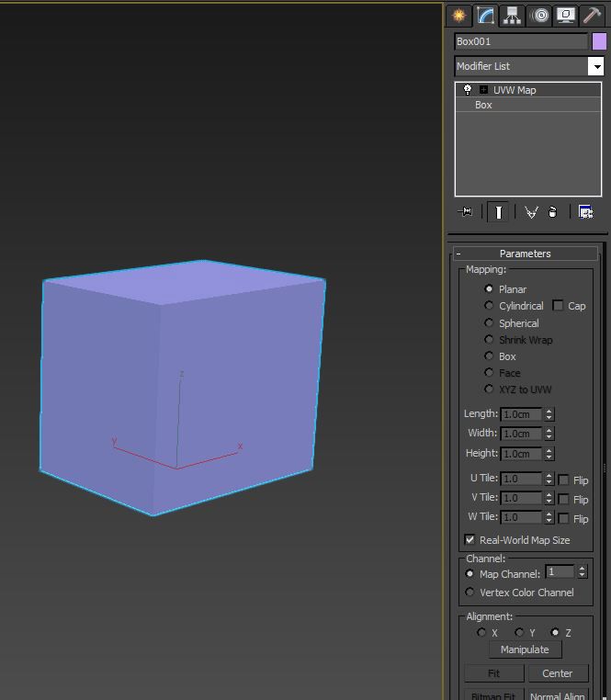Click the Pin Stack icon
Image resolution: width=611 pixels, height=700 pixels.
pos(466,212)
